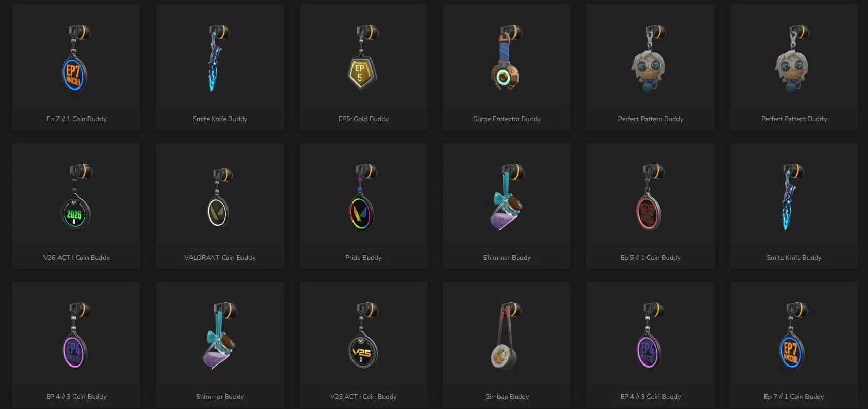Open the Shimmer Buddy card in the middle row
Viewport: 868px width, 409px height.
tap(507, 206)
